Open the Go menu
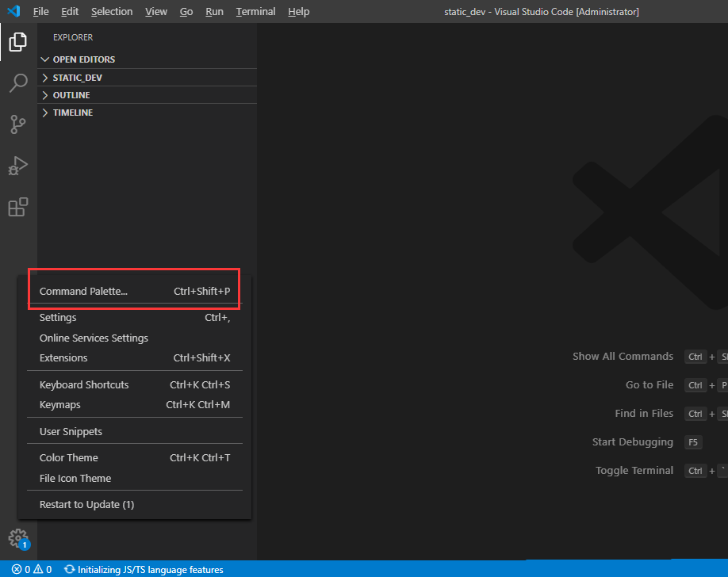The height and width of the screenshot is (577, 728). tap(186, 12)
